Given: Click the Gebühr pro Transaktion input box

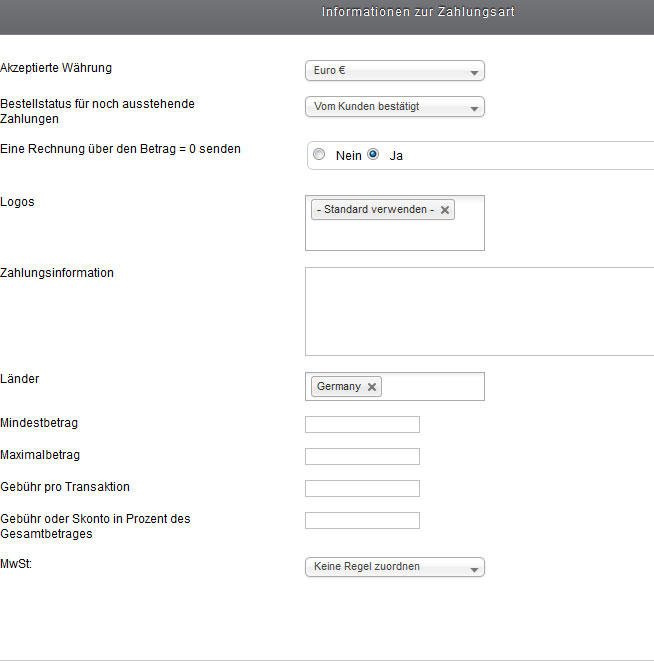Looking at the screenshot, I should point(362,489).
